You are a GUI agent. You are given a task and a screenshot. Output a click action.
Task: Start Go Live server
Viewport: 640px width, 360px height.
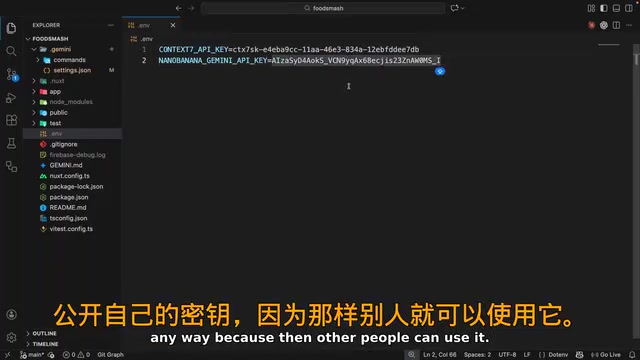tap(606, 355)
